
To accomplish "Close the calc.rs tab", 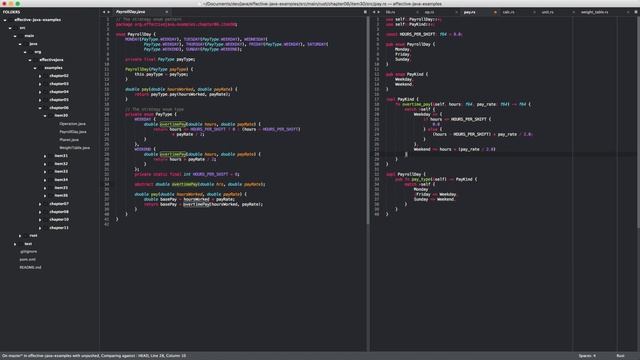I will click(x=534, y=12).
